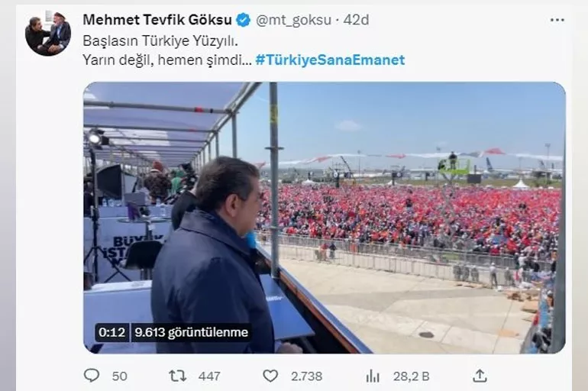Open the 42d timestamp link
This screenshot has width=588, height=391.
coord(356,20)
